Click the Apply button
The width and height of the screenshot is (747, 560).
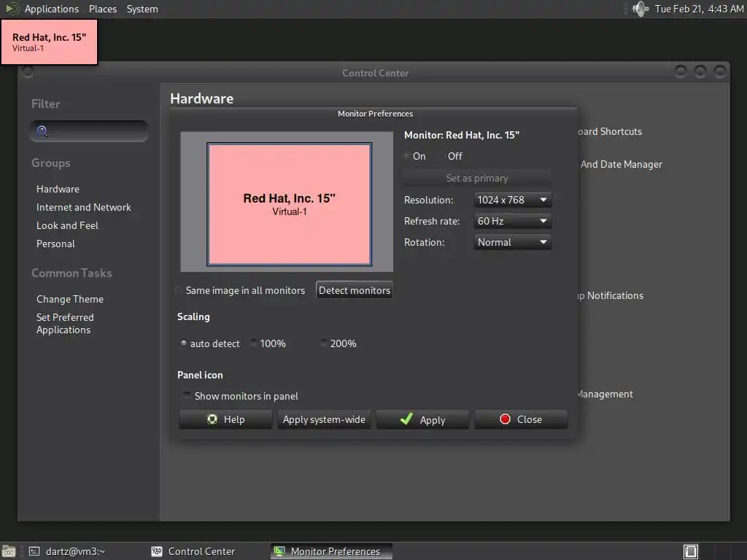(422, 419)
